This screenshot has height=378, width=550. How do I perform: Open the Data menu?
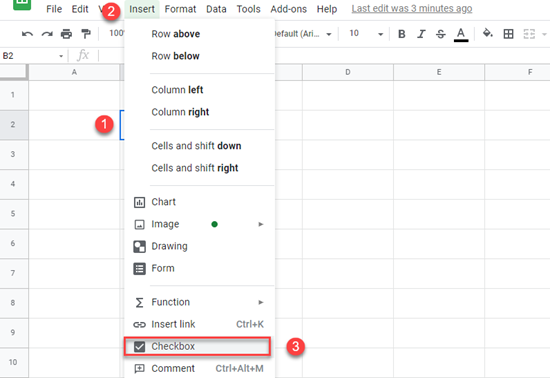[x=216, y=9]
